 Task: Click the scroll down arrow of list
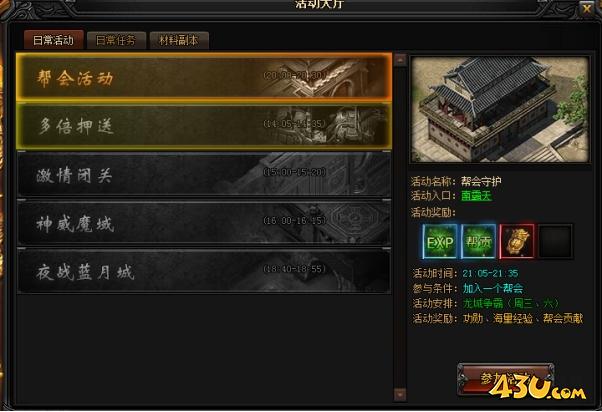tap(400, 394)
